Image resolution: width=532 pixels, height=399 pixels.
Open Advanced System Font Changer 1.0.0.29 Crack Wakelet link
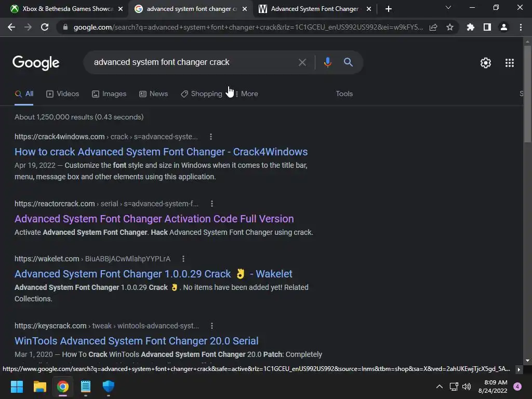tap(153, 274)
